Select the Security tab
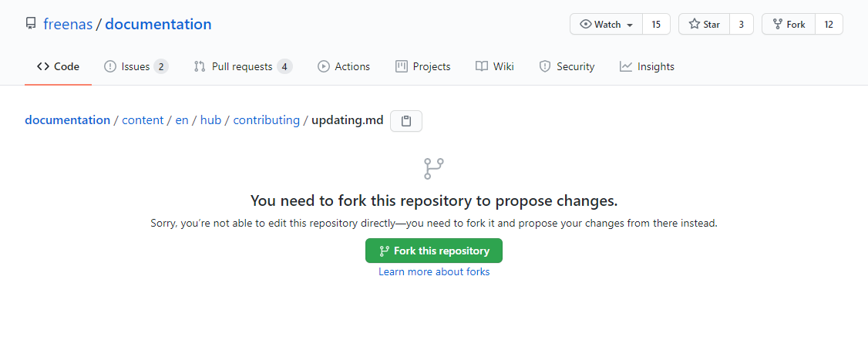The image size is (868, 340). pyautogui.click(x=567, y=66)
